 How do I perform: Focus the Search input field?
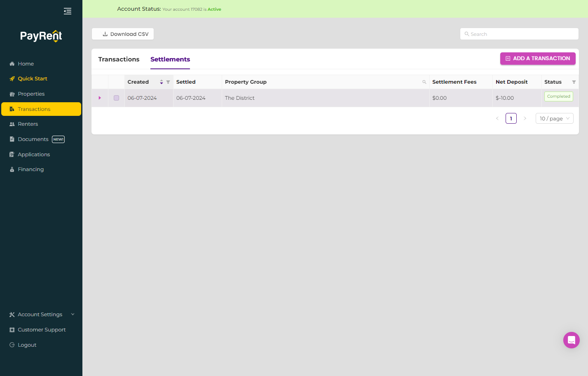point(519,34)
